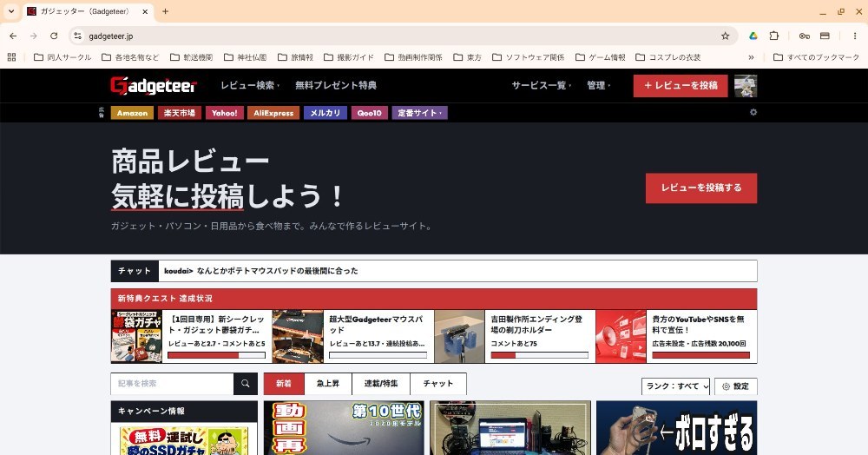Open the ad bar settings gear
This screenshot has width=868, height=455.
[753, 112]
